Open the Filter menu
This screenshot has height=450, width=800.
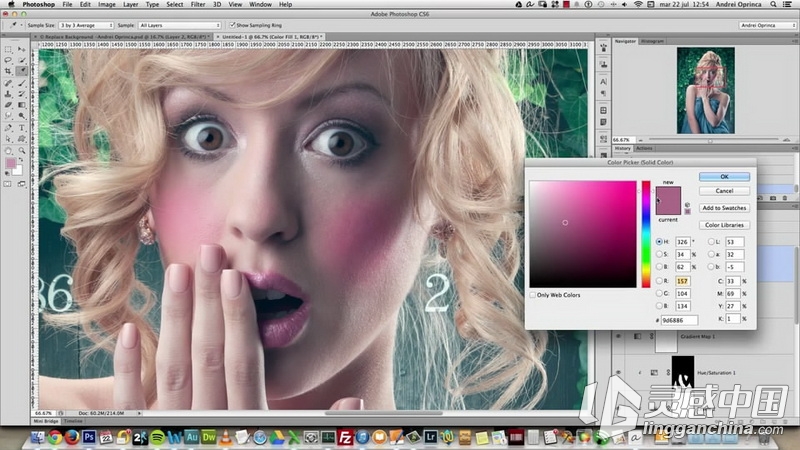pos(197,4)
